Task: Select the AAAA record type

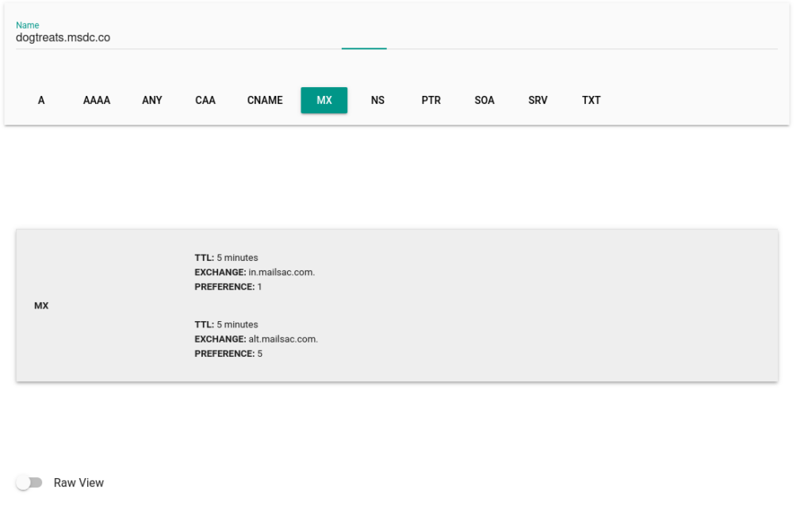Action: point(97,101)
